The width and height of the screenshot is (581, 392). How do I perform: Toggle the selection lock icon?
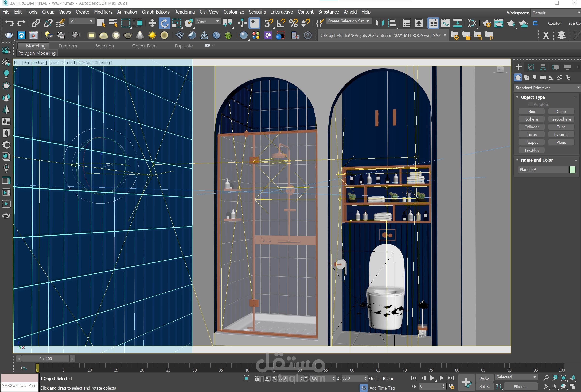[x=256, y=378]
